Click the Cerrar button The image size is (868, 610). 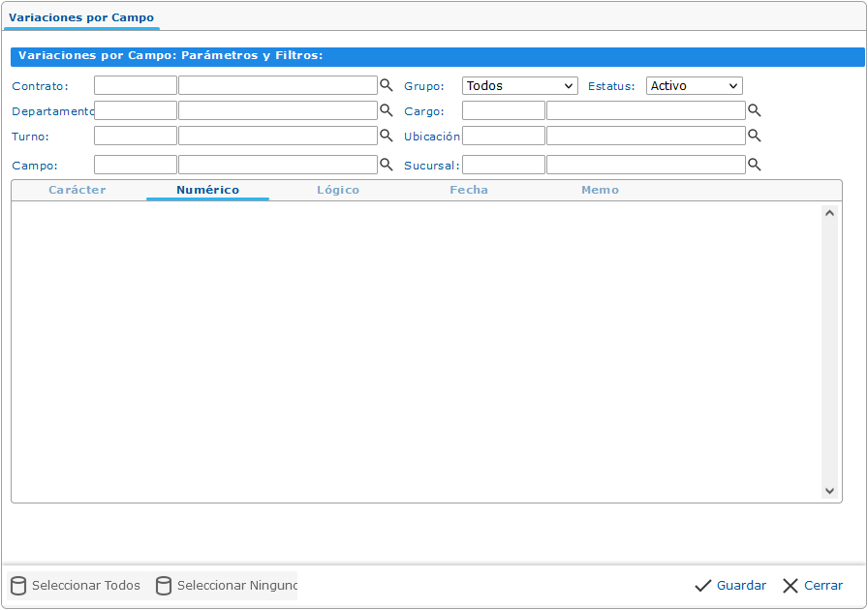pos(813,586)
